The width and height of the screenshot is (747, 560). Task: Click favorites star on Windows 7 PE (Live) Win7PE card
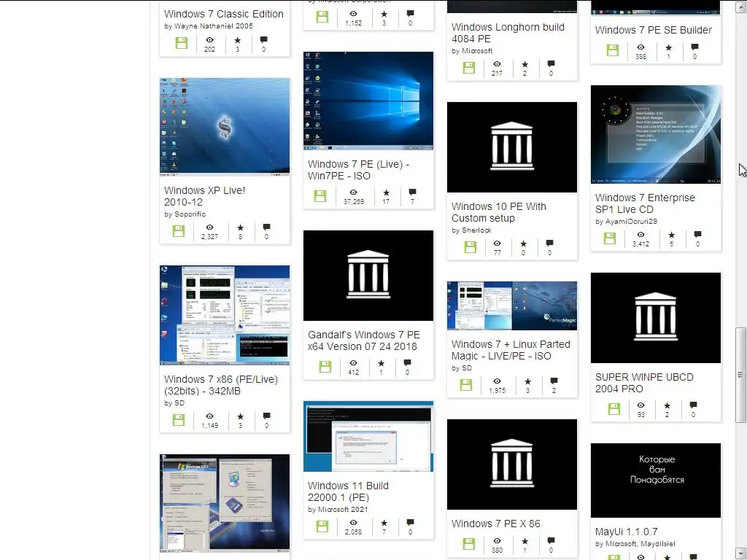[x=386, y=192]
